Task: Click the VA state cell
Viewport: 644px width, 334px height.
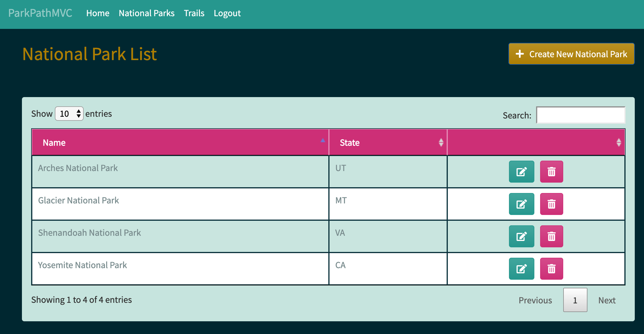Action: 388,236
